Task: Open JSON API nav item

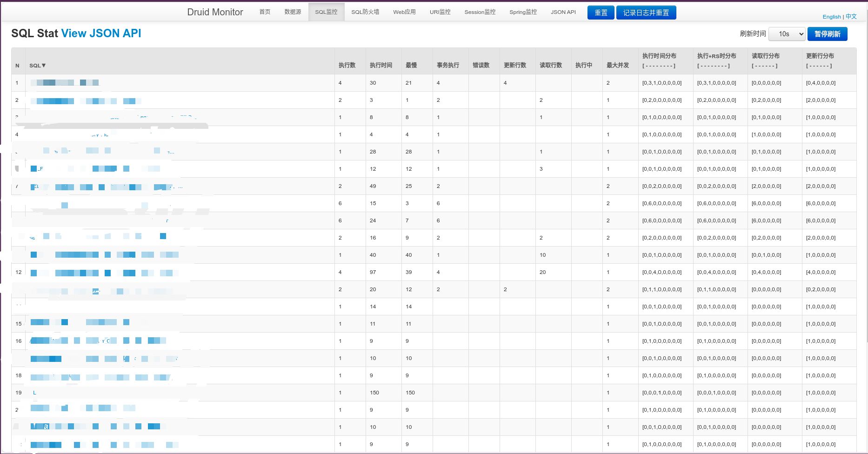Action: (x=563, y=12)
